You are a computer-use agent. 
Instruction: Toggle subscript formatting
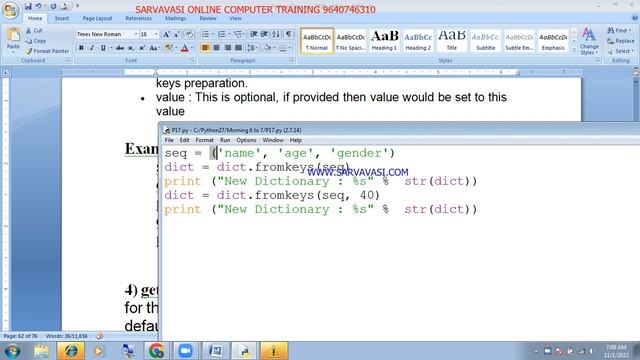click(x=131, y=48)
